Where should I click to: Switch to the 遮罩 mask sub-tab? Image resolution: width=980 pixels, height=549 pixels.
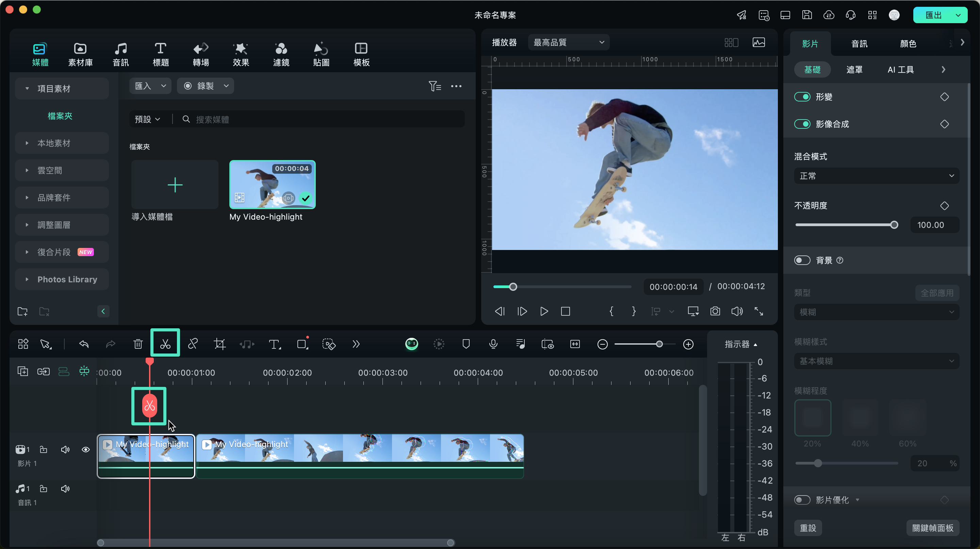(x=854, y=70)
